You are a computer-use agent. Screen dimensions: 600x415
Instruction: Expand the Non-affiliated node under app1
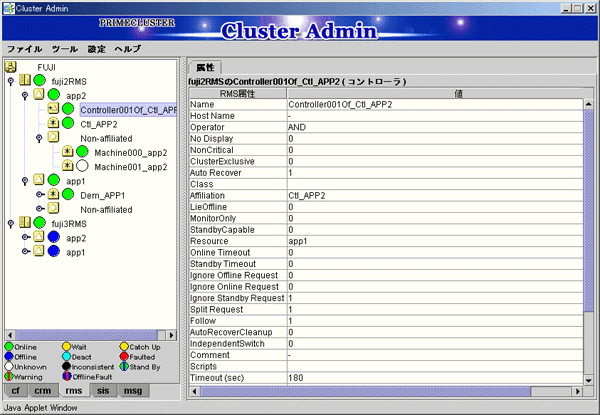(x=40, y=208)
